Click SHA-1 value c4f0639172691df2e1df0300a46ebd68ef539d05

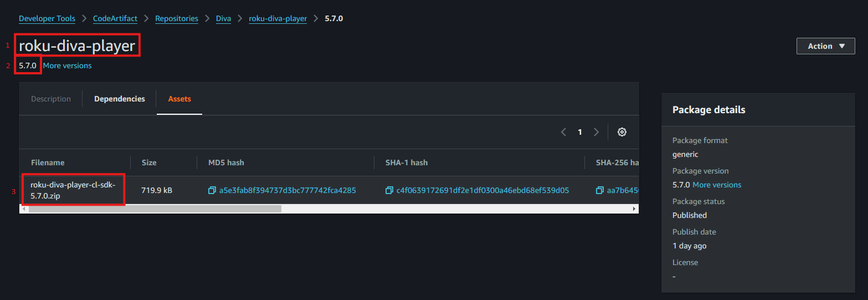pyautogui.click(x=482, y=190)
